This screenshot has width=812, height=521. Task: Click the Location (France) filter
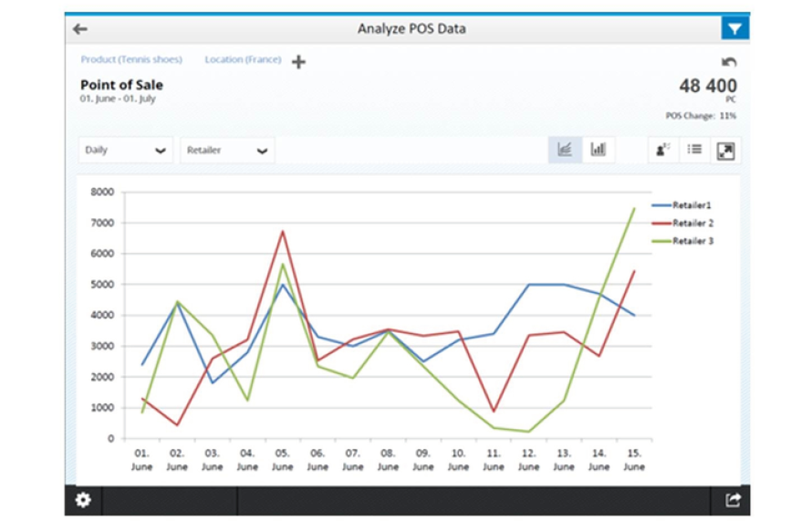[x=243, y=59]
